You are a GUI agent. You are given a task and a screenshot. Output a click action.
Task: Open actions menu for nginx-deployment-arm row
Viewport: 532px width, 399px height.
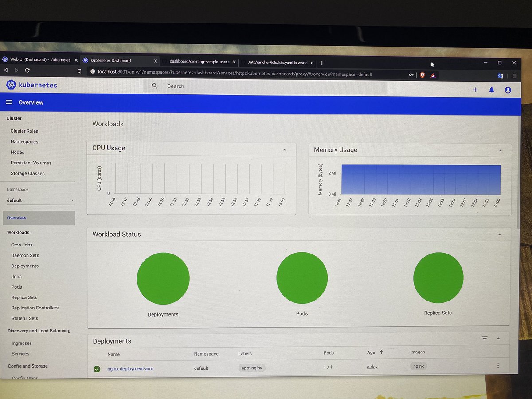click(x=498, y=366)
